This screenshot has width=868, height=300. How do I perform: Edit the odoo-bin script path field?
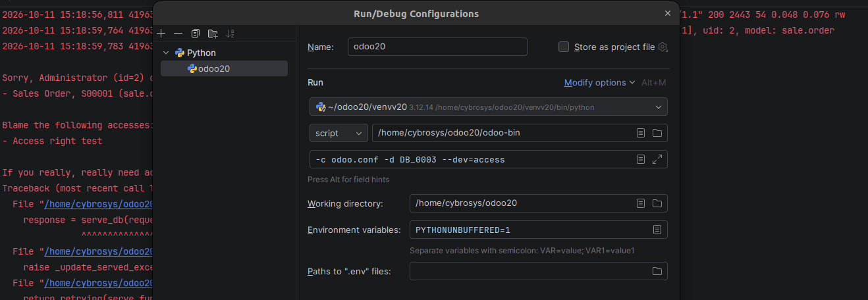[520, 133]
